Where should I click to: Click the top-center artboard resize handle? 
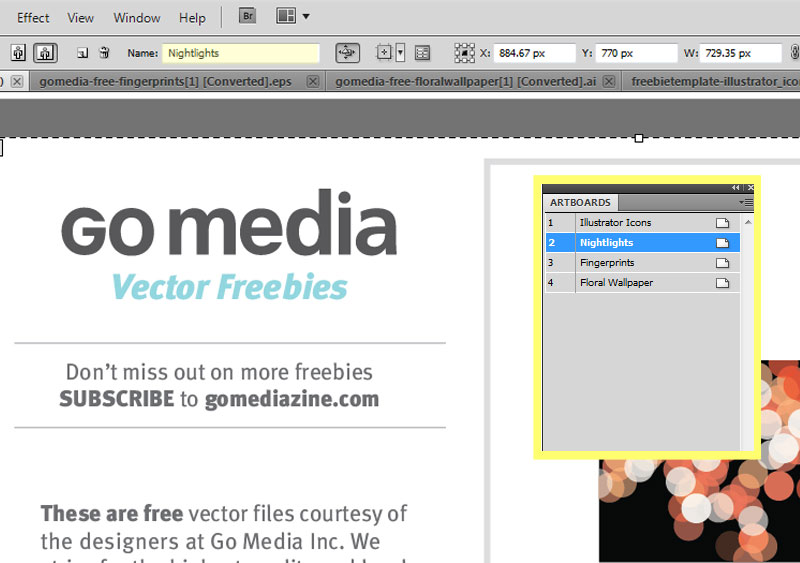click(x=639, y=138)
